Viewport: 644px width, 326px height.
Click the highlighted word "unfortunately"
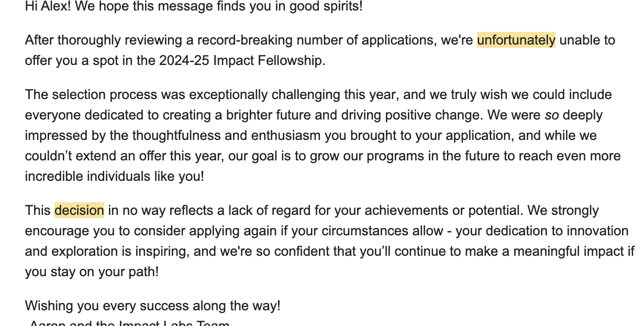tap(516, 40)
